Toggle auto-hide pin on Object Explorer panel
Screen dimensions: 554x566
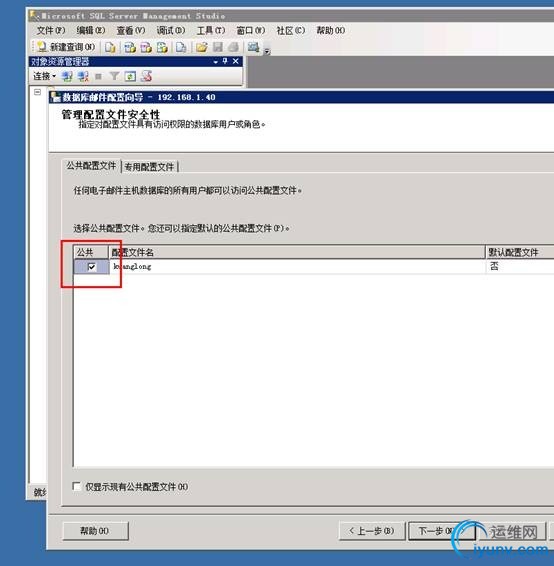225,61
